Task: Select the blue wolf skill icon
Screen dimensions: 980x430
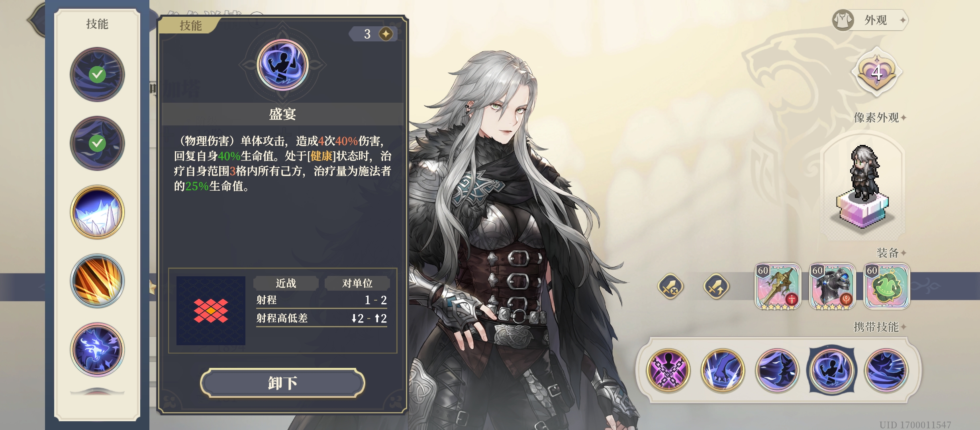Action: (97, 350)
